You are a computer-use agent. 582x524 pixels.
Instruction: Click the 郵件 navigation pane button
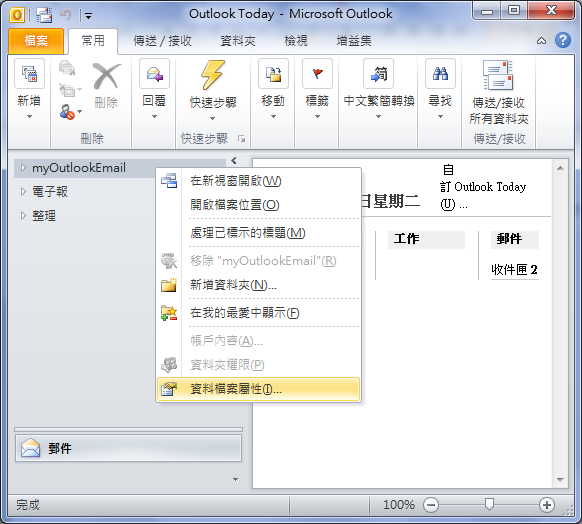(x=128, y=448)
